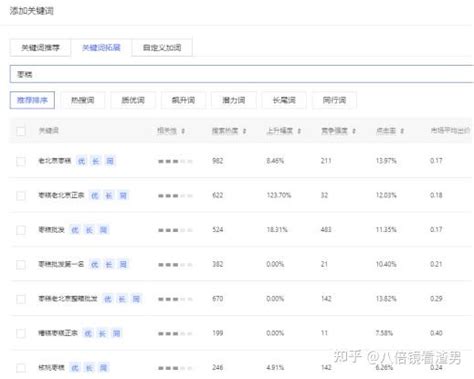474x379 pixels.
Task: Click 优 tag in row with heat 199
Action: click(88, 333)
